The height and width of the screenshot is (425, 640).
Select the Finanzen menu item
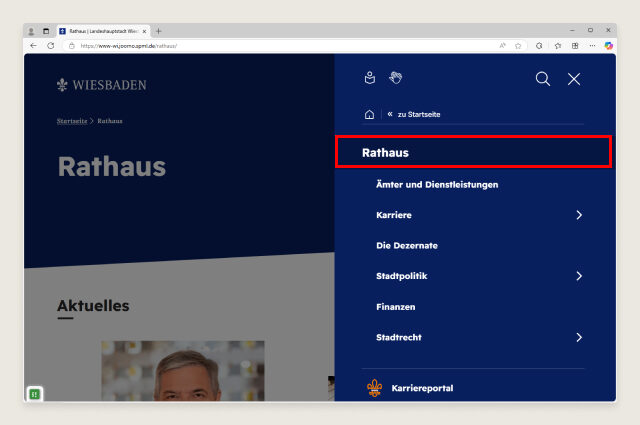pyautogui.click(x=396, y=307)
